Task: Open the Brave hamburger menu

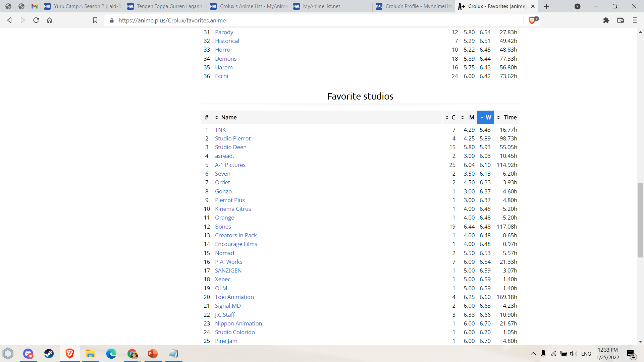Action: [x=635, y=20]
